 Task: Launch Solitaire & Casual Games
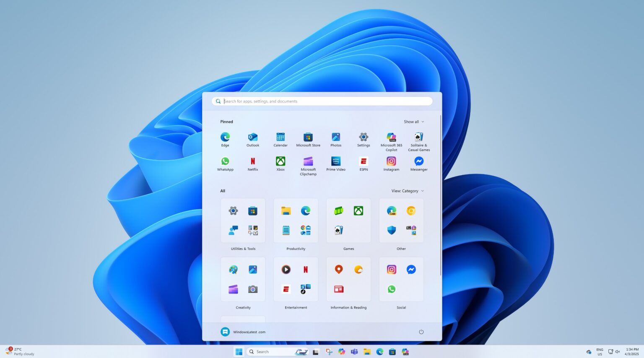pos(418,137)
